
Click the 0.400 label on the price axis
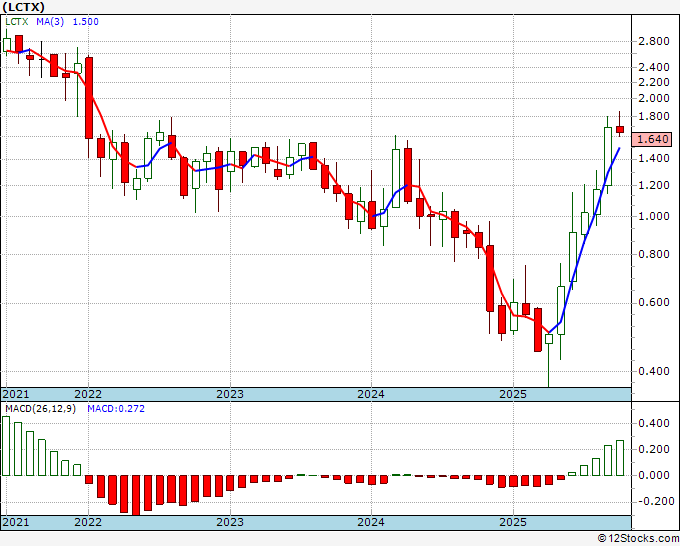[x=654, y=371]
